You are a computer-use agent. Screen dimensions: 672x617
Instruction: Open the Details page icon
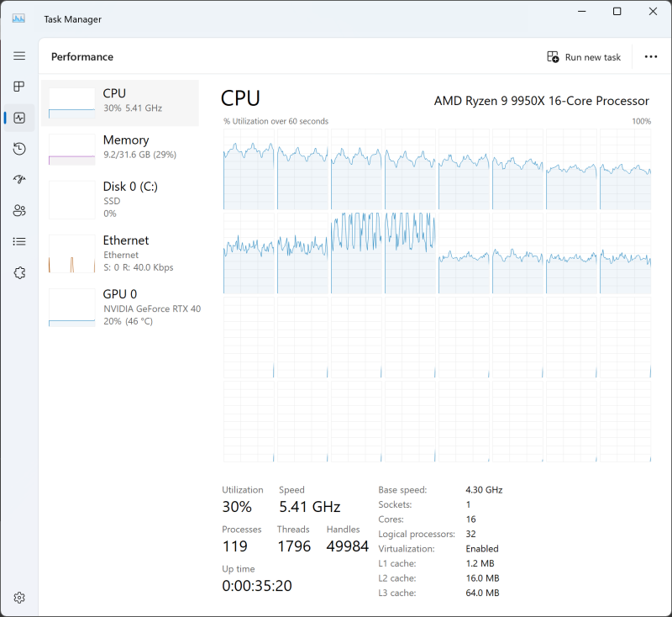click(x=19, y=241)
